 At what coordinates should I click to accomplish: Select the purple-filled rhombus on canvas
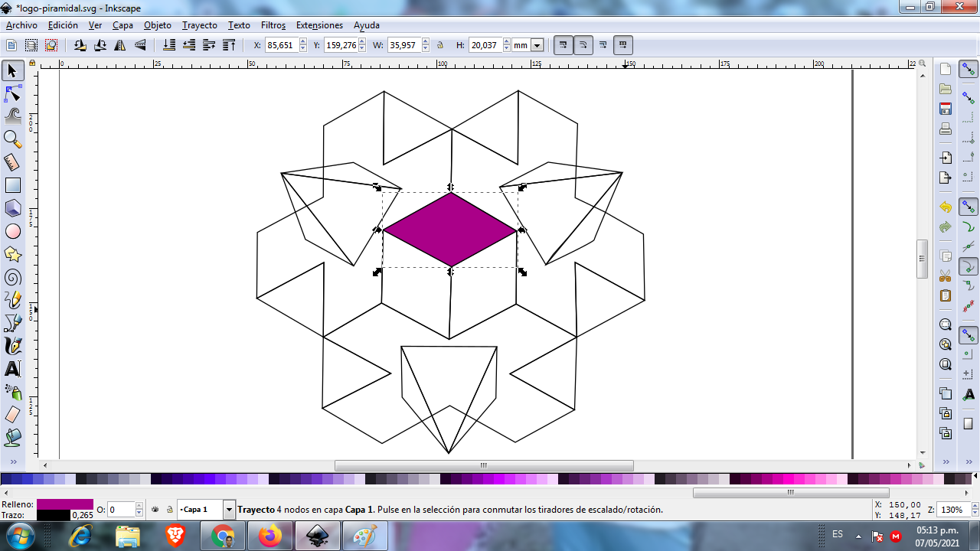click(450, 230)
